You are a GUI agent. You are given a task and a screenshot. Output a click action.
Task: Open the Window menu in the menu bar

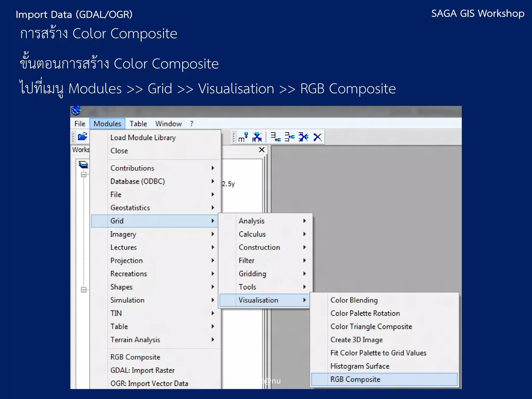tap(168, 124)
